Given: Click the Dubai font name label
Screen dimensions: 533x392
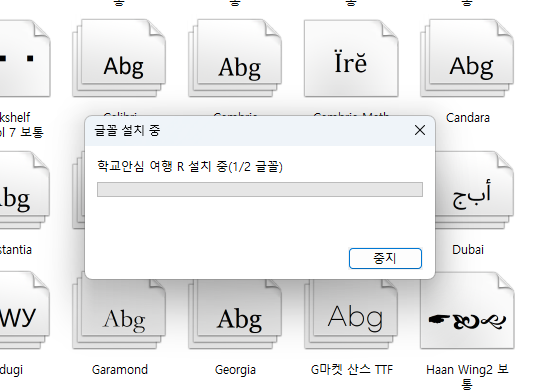Looking at the screenshot, I should click(468, 250).
